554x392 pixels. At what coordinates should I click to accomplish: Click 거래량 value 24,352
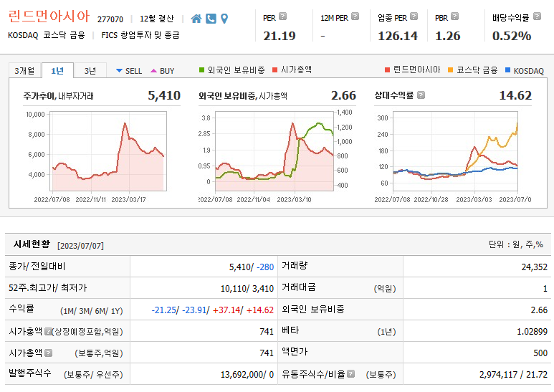pyautogui.click(x=534, y=267)
